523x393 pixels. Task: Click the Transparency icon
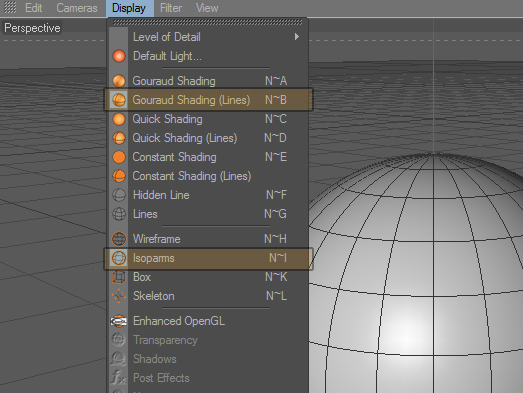[x=119, y=340]
